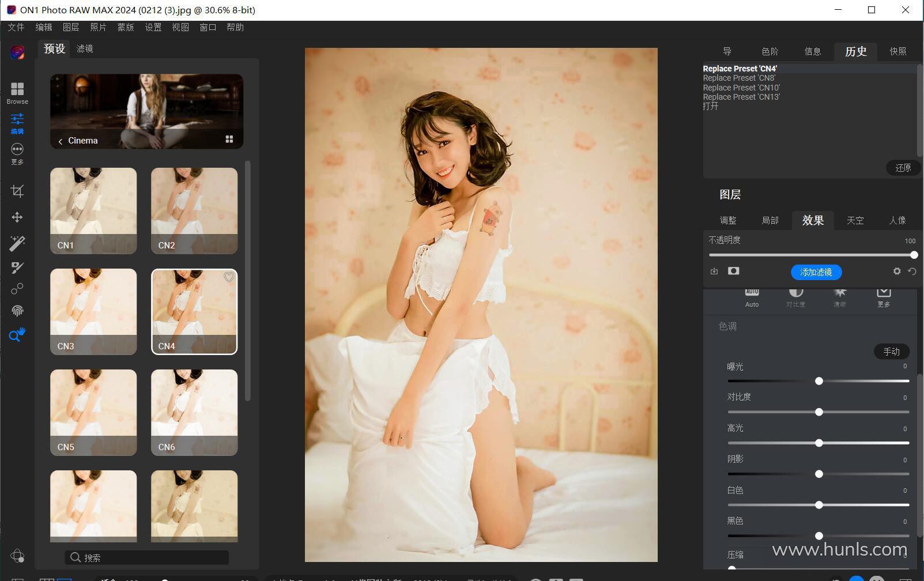The height and width of the screenshot is (581, 924).
Task: Open the 更多 quick adjustments icon
Action: click(x=884, y=297)
